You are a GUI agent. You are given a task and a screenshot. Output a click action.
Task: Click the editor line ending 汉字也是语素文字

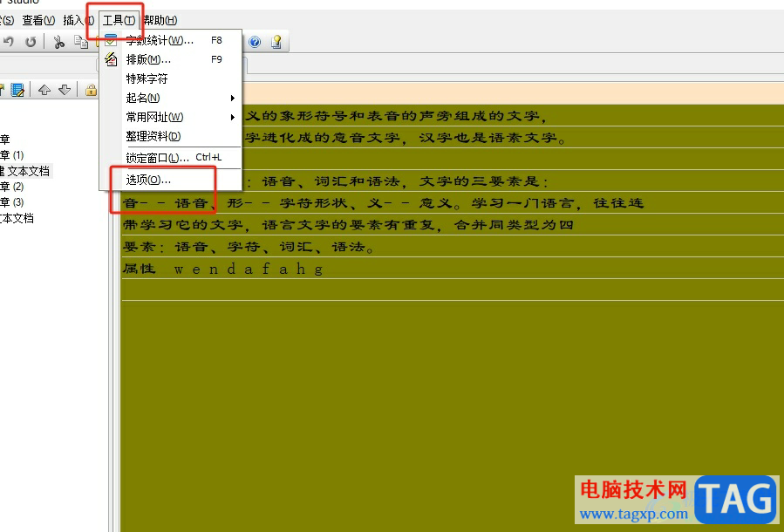[x=406, y=138]
